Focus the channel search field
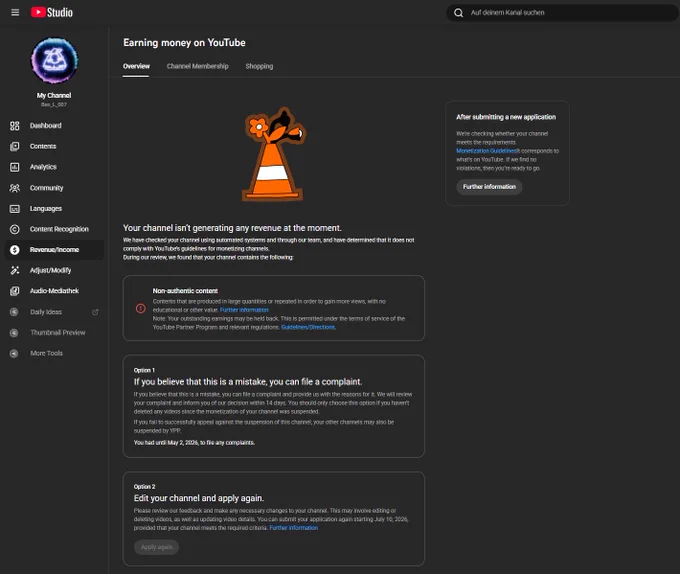The width and height of the screenshot is (680, 574). [562, 13]
